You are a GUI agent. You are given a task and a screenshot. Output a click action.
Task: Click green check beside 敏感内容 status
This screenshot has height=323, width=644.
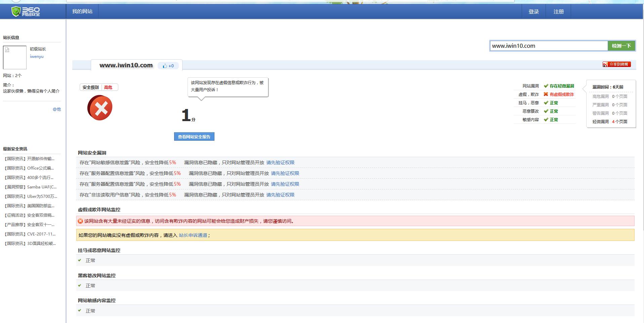[x=546, y=119]
